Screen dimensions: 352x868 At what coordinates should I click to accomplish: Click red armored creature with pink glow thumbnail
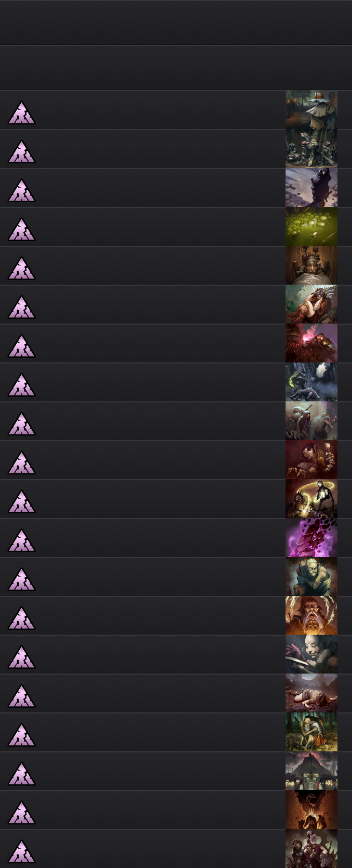pos(312,343)
